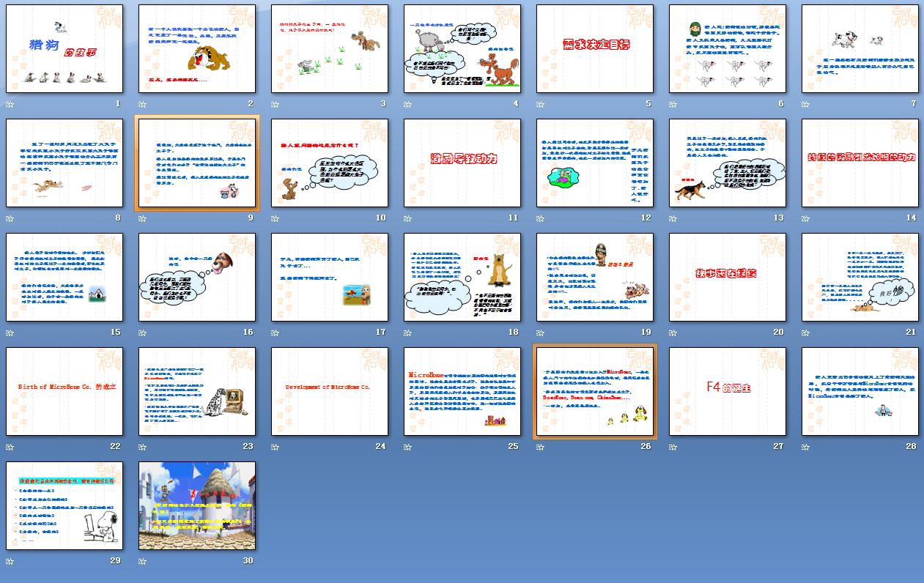Preview slide 24 with its star icon
This screenshot has width=924, height=583.
point(275,448)
